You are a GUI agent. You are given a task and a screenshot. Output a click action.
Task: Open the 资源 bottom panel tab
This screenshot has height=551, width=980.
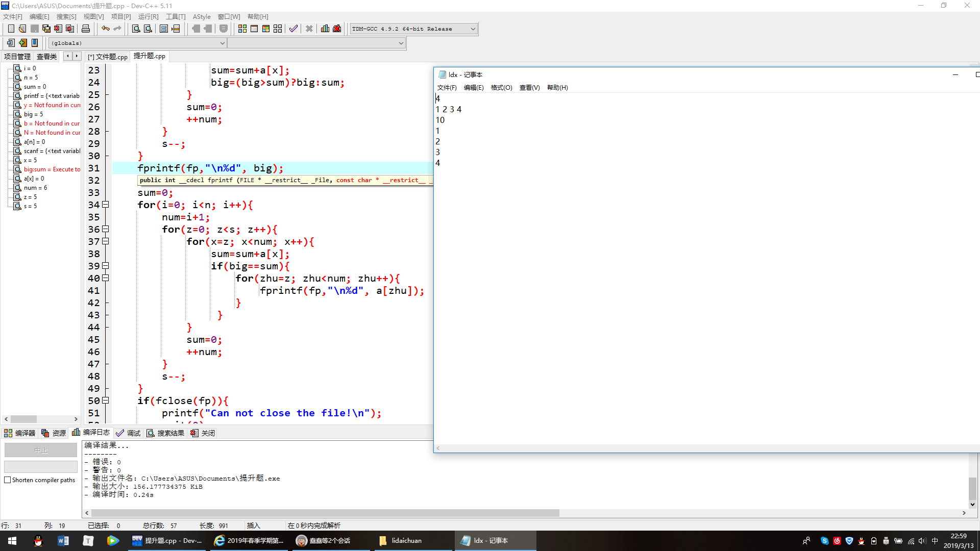coord(54,433)
